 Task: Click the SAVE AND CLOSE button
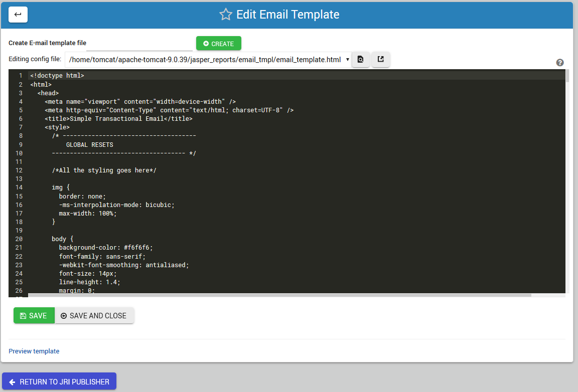point(94,316)
